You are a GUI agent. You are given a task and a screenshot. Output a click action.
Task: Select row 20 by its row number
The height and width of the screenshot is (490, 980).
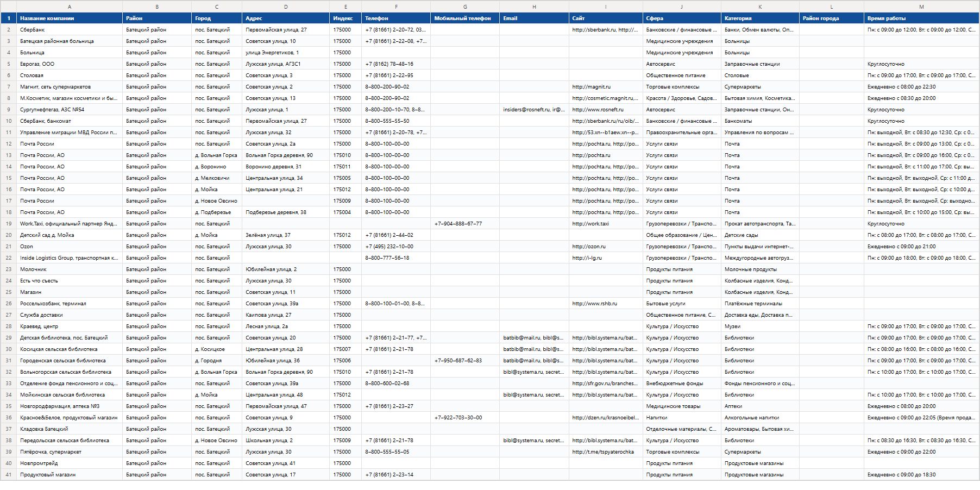9,235
